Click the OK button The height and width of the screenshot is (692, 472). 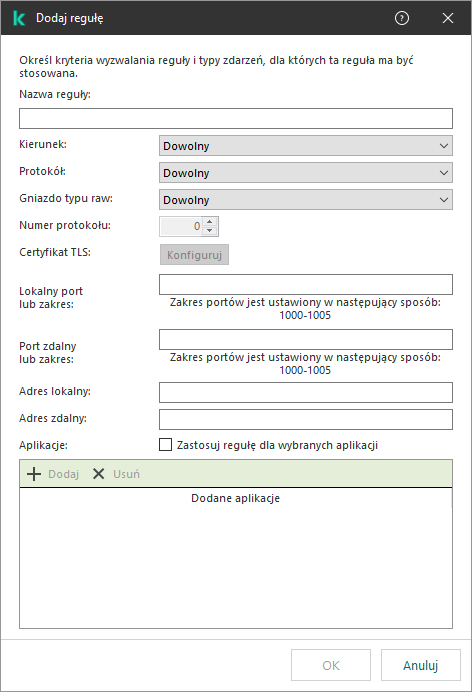pos(331,665)
